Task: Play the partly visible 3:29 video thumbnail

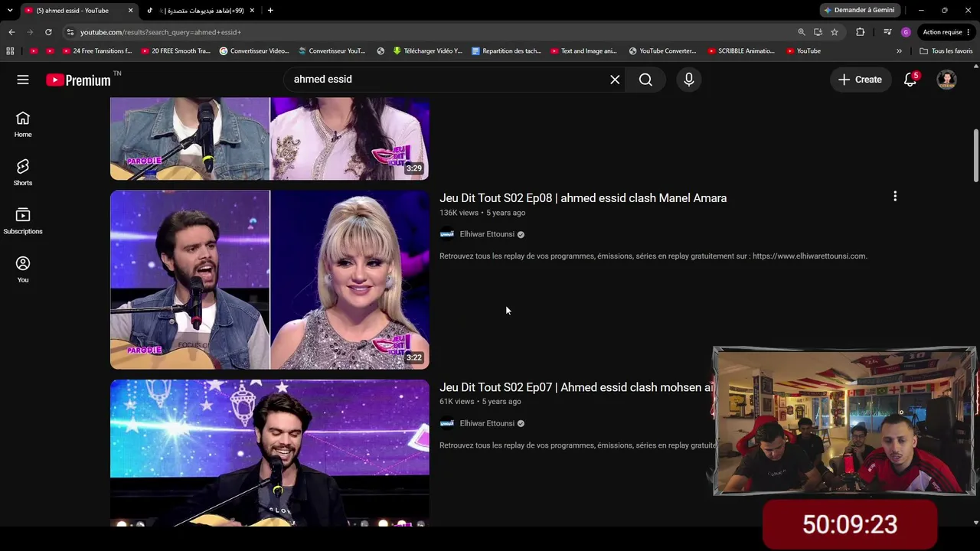Action: coord(269,139)
